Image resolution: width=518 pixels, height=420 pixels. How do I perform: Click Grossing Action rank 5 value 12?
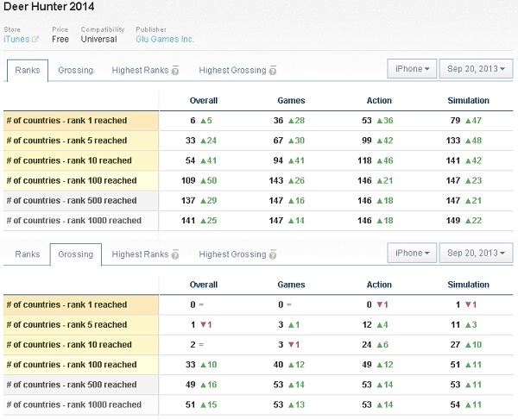click(367, 324)
